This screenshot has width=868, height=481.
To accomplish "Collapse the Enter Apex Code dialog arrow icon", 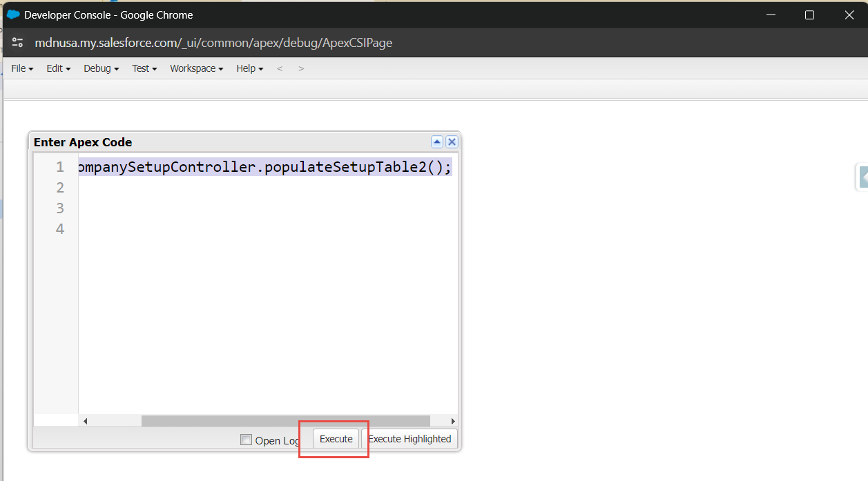I will point(436,141).
